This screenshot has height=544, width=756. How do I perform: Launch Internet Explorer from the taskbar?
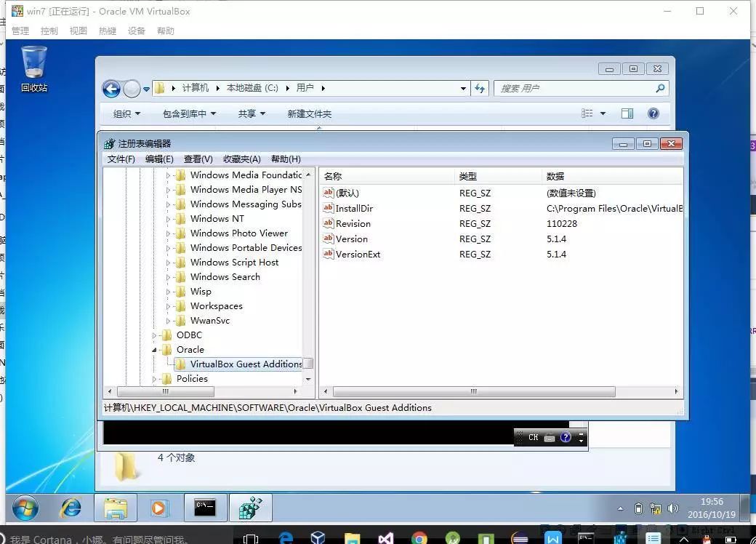(x=71, y=508)
